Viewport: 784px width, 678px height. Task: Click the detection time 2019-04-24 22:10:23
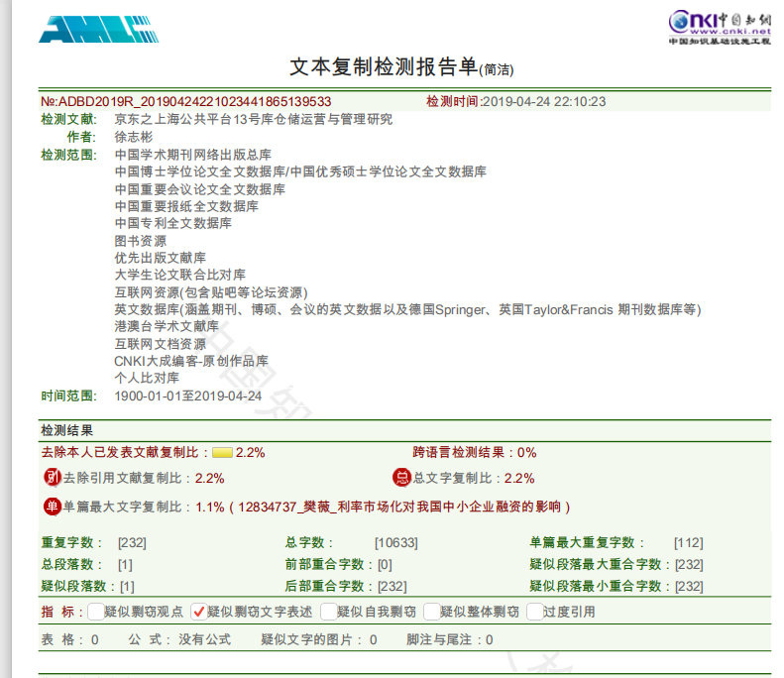coord(543,101)
